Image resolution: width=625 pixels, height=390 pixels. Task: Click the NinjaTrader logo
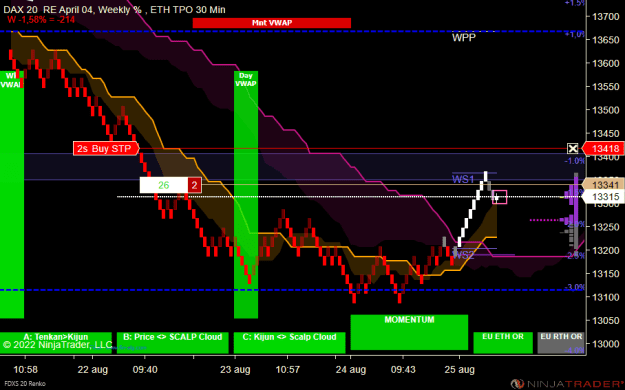pyautogui.click(x=567, y=384)
